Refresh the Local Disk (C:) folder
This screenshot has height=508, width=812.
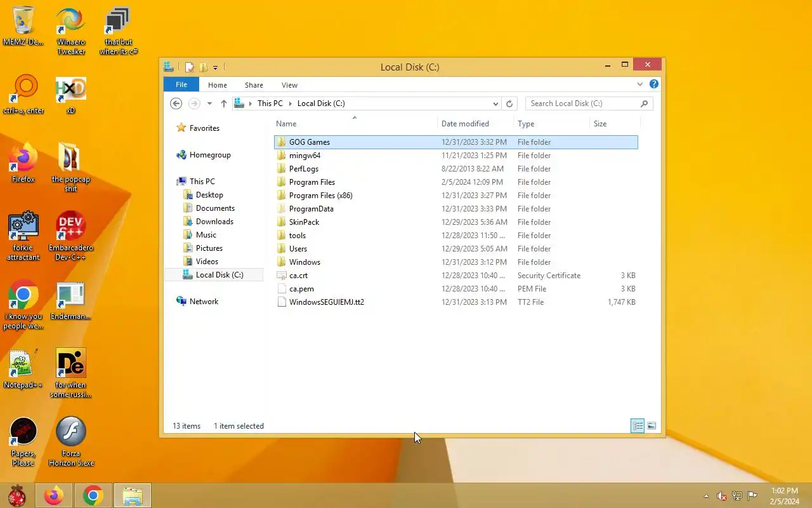coord(509,104)
